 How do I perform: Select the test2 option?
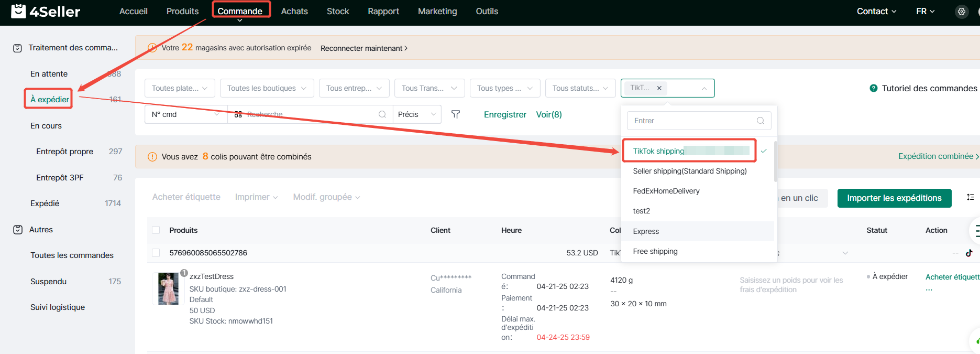pos(697,211)
